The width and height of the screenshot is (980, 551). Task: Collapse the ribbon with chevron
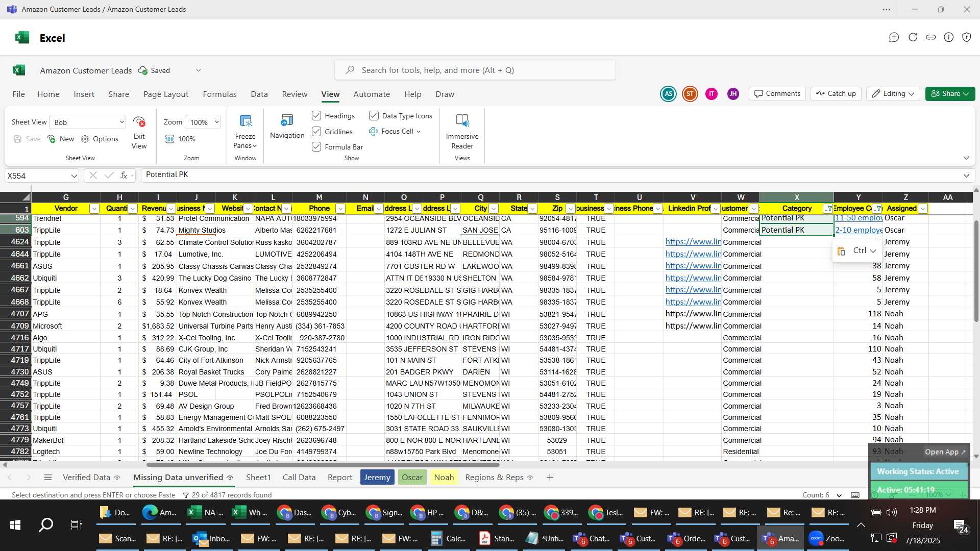click(x=966, y=158)
